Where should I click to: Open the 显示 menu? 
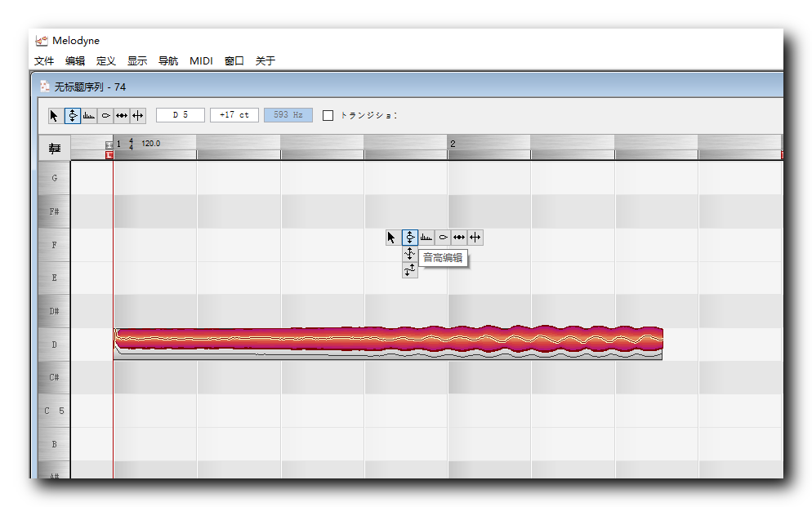tap(137, 61)
